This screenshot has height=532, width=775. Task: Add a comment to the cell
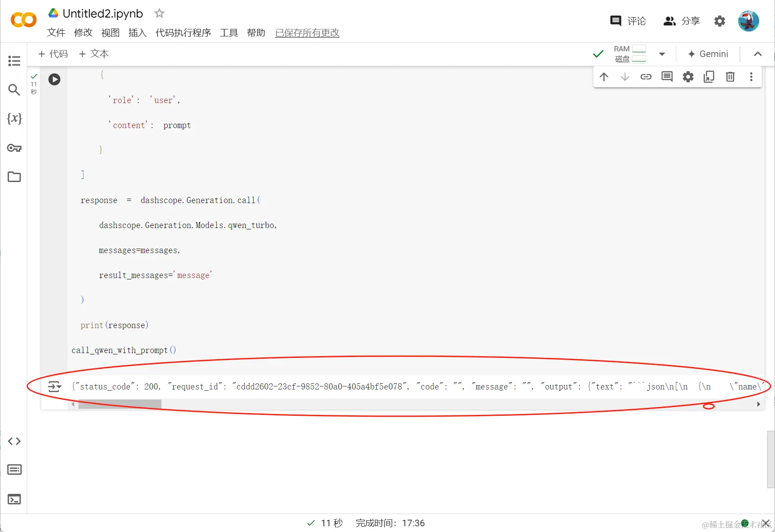667,77
